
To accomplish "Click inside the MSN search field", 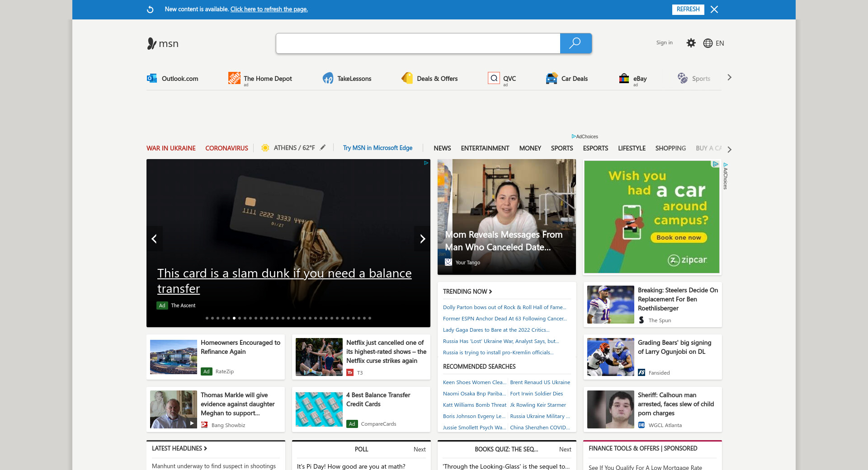I will (x=418, y=43).
